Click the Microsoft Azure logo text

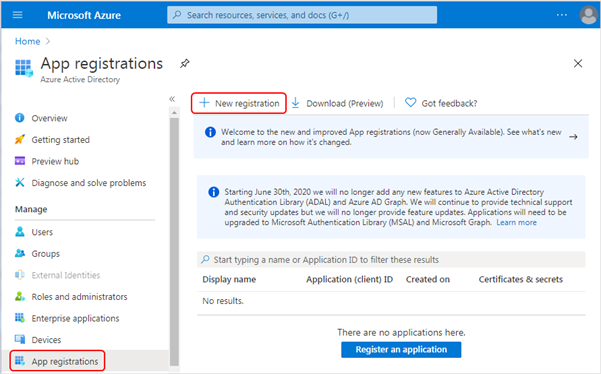pyautogui.click(x=84, y=15)
